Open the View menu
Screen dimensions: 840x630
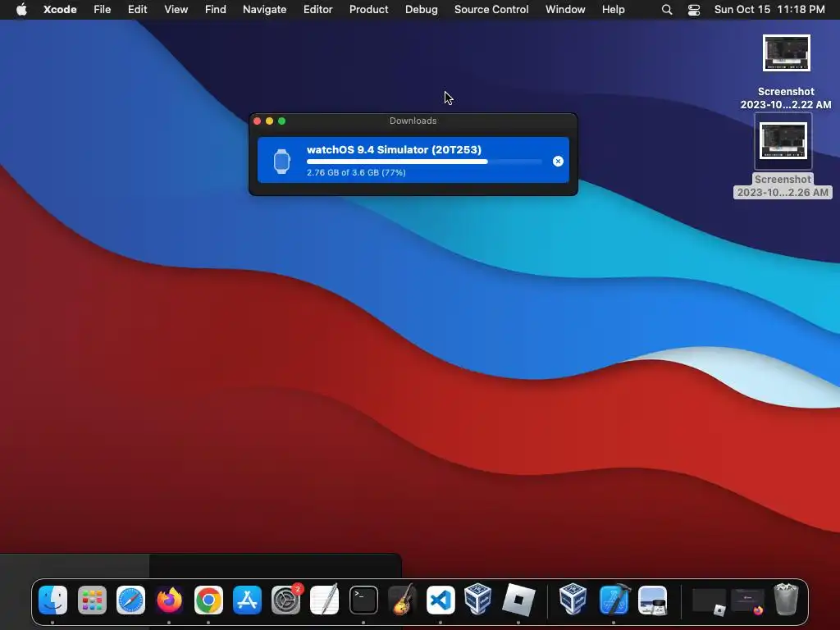click(176, 10)
